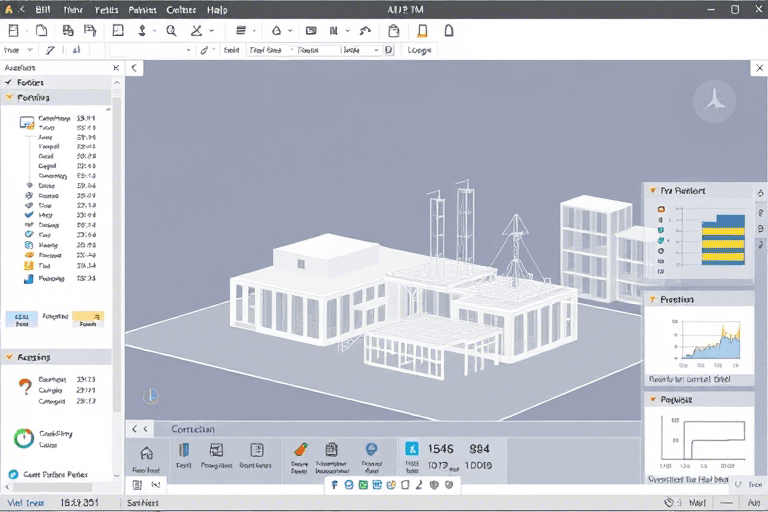This screenshot has height=512, width=768.
Task: Click the up chevron at the left panel's top right
Action: point(117,82)
